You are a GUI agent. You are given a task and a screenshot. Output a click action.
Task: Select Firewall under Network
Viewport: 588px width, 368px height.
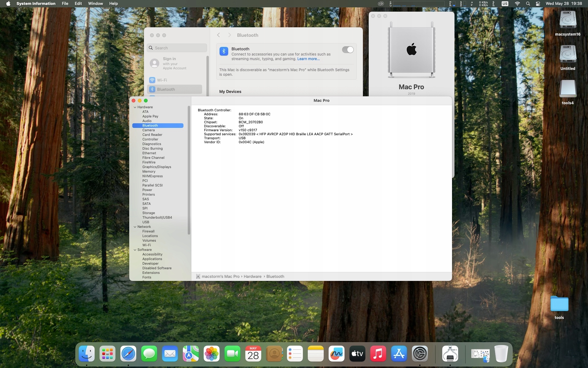point(148,232)
